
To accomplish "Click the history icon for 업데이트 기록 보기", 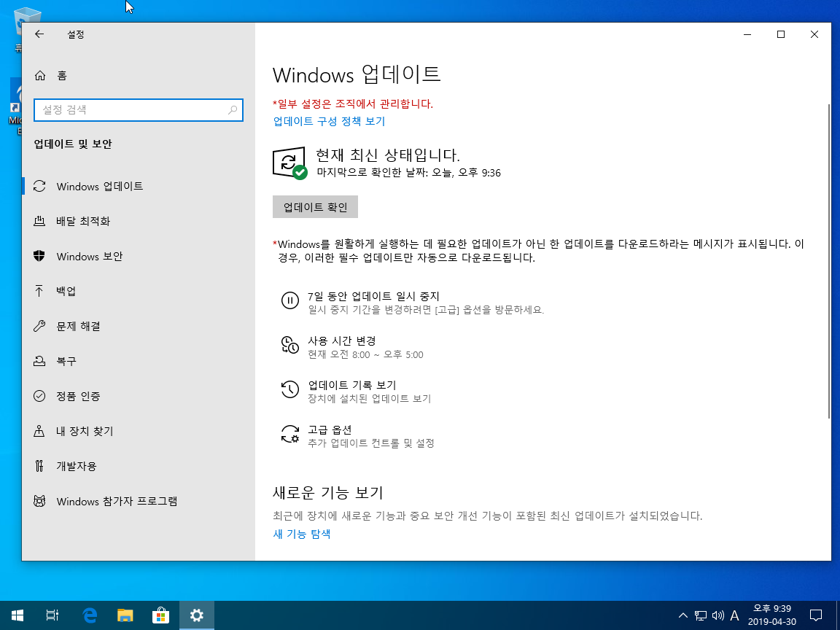I will coord(289,389).
